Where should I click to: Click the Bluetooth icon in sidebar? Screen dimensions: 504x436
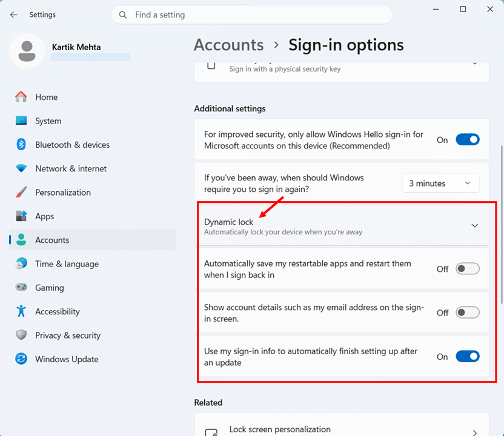click(21, 145)
